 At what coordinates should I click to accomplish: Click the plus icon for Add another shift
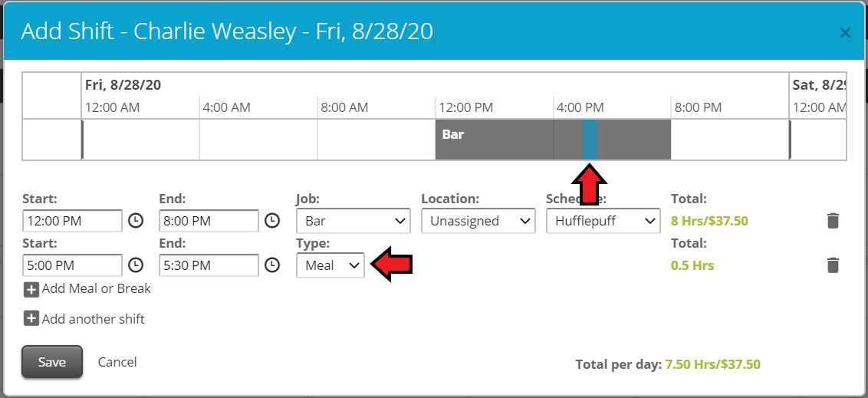31,319
